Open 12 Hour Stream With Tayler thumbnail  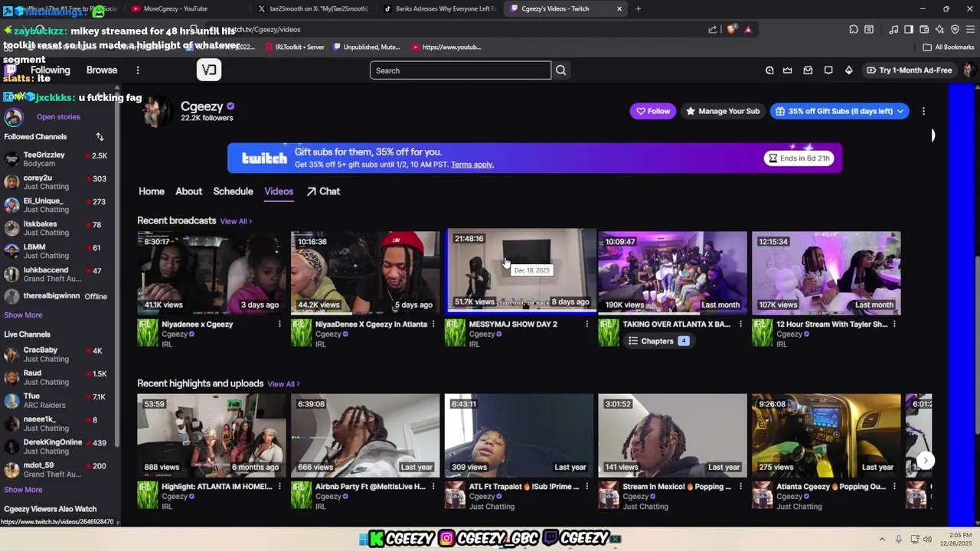(826, 272)
